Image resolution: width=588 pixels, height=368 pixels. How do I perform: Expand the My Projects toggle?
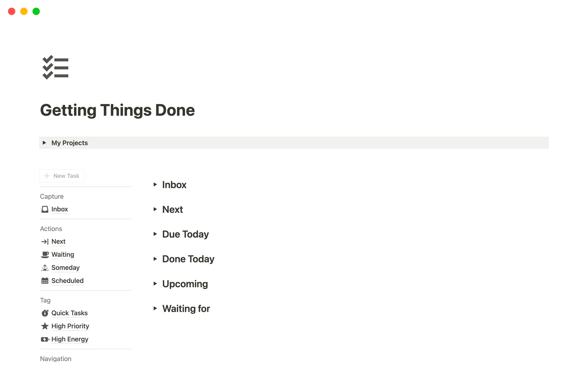click(44, 143)
